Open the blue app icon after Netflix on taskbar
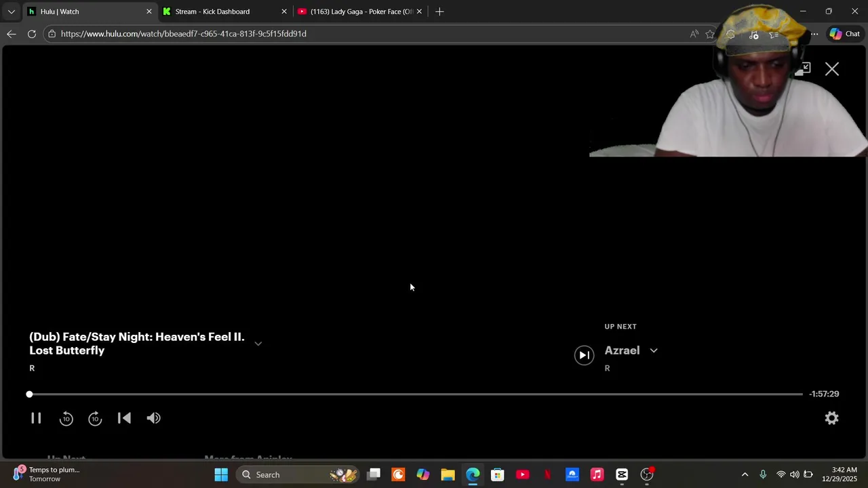Screen dimensions: 868x488 (572, 474)
